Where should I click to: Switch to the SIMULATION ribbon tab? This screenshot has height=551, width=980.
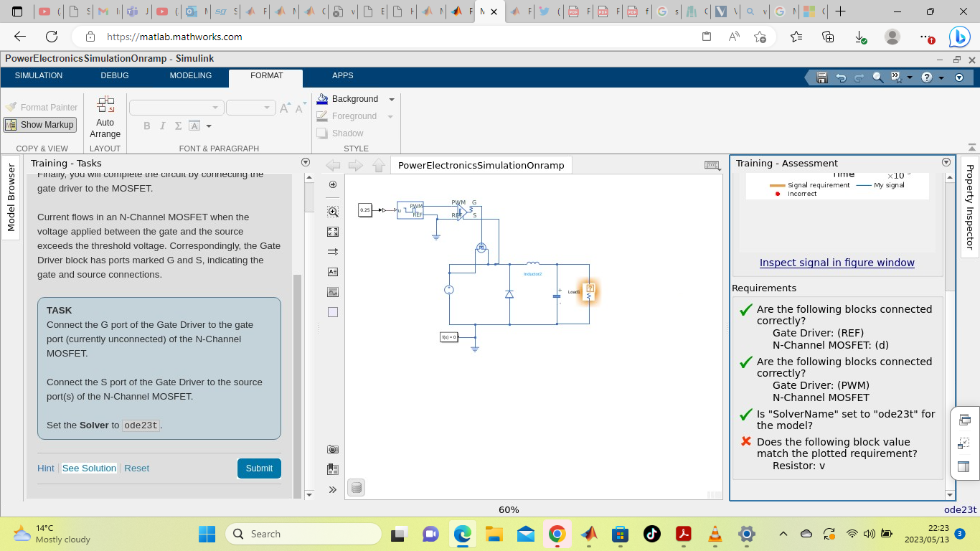[39, 76]
